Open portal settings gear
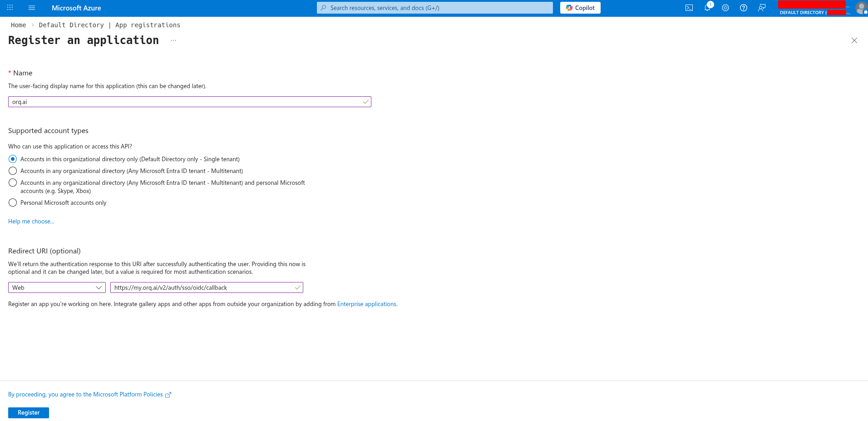Screen dimensions: 868x421 [x=725, y=8]
